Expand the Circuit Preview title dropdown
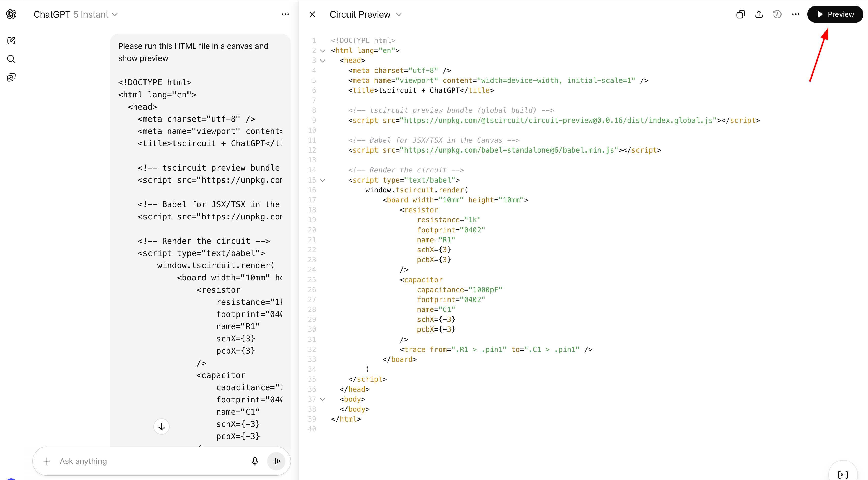The height and width of the screenshot is (480, 868). coord(365,14)
